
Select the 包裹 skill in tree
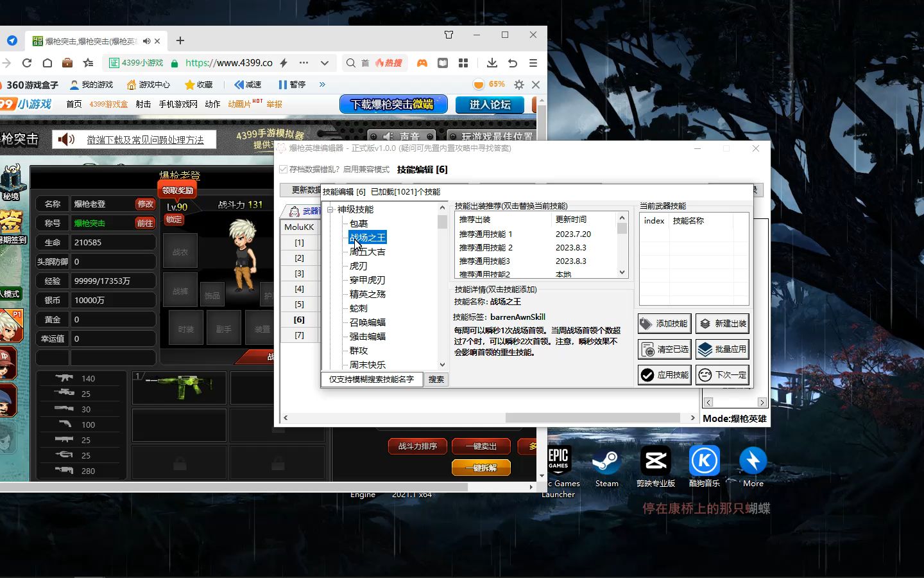[359, 223]
